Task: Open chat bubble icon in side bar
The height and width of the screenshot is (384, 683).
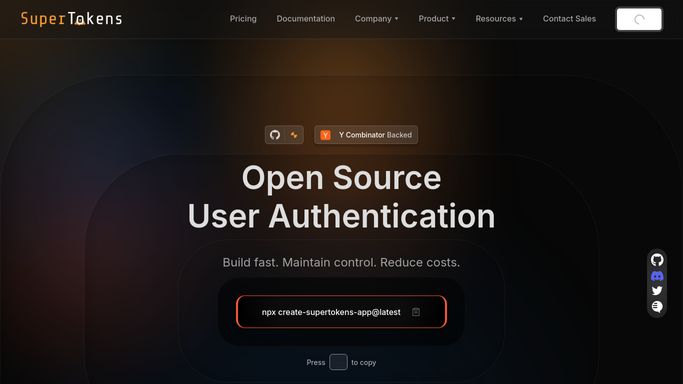Action: tap(657, 307)
